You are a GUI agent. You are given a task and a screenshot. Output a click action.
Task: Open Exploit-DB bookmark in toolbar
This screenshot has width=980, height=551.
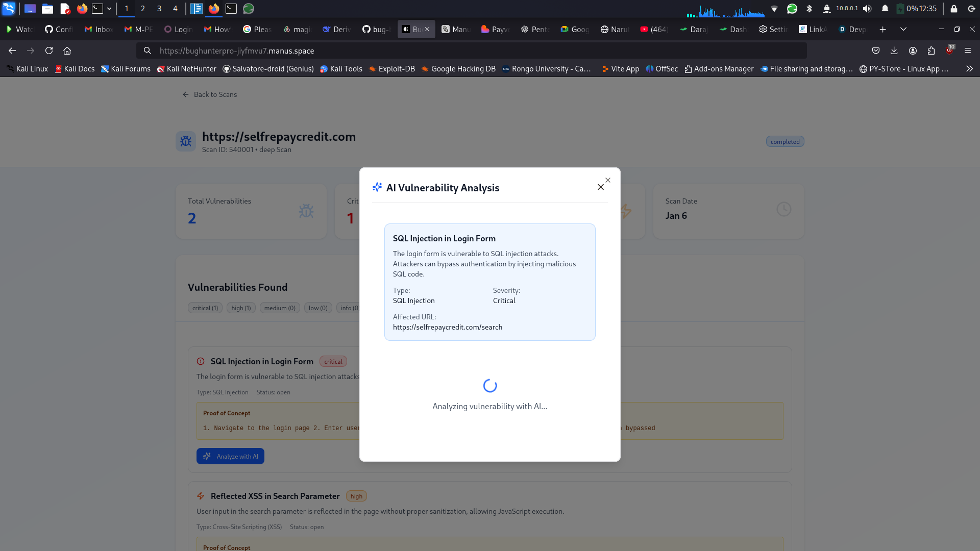(x=391, y=69)
